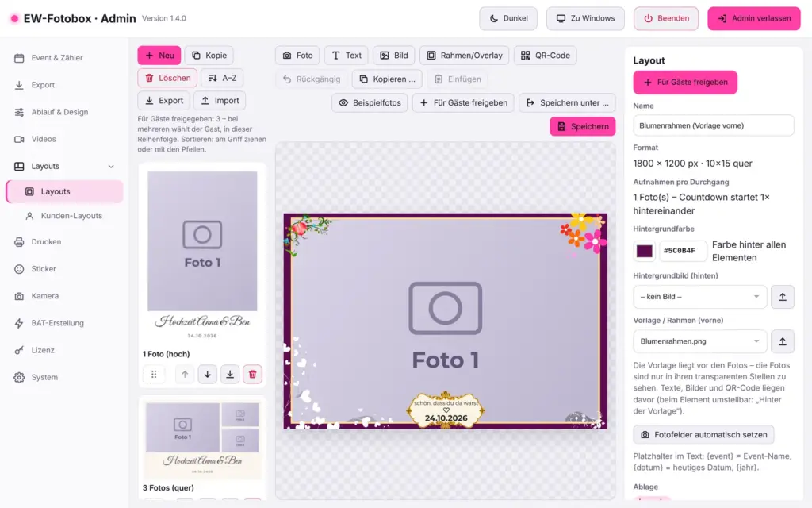Open the Hintergrundfarbe color swatch
The height and width of the screenshot is (508, 812).
pos(644,251)
